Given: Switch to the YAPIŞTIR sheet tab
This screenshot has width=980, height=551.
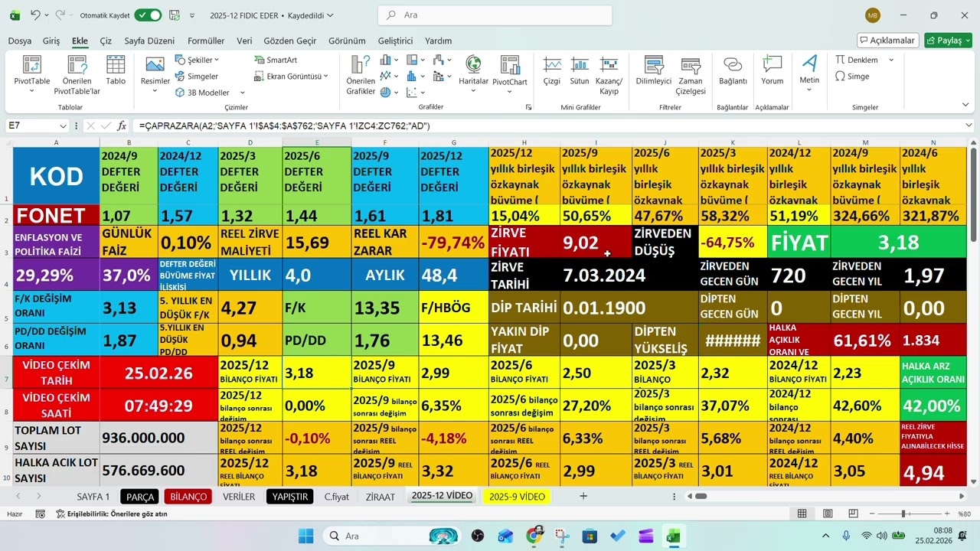Looking at the screenshot, I should (290, 497).
